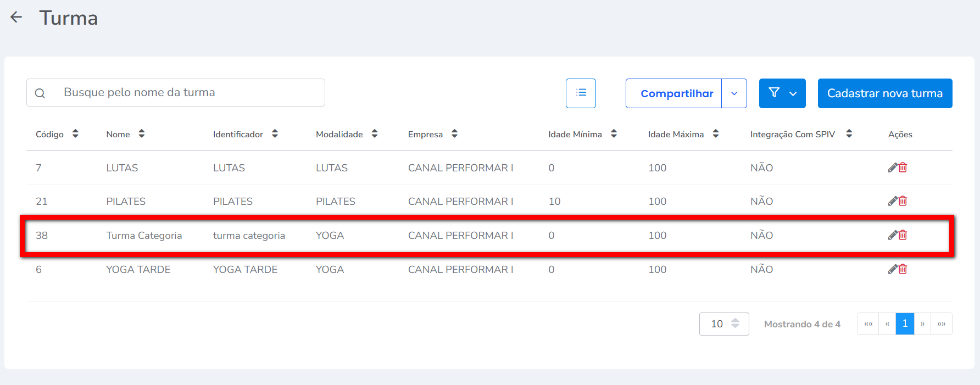Jump to the last page in pagination

click(942, 324)
